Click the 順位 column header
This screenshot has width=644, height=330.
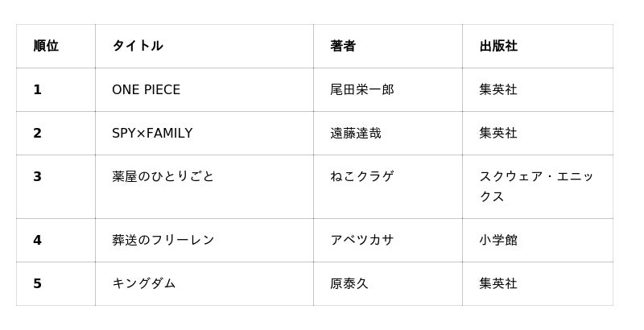pyautogui.click(x=46, y=46)
